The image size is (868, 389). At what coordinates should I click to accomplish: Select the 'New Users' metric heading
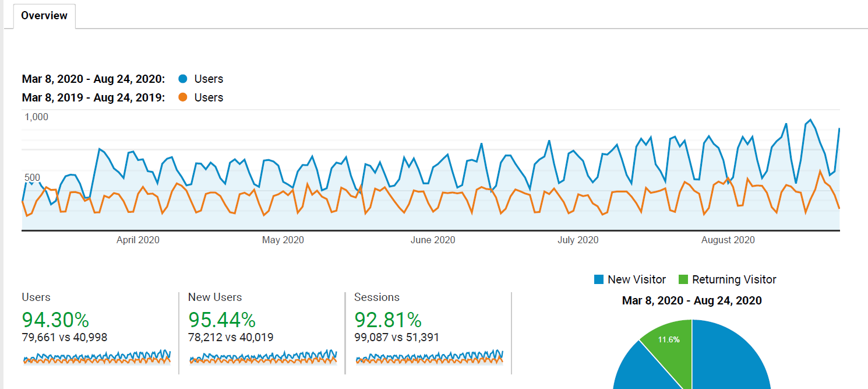click(x=215, y=297)
